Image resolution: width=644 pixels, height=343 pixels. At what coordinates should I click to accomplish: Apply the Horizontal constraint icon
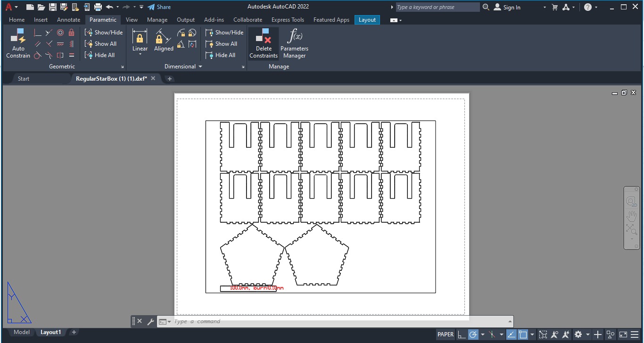click(60, 44)
